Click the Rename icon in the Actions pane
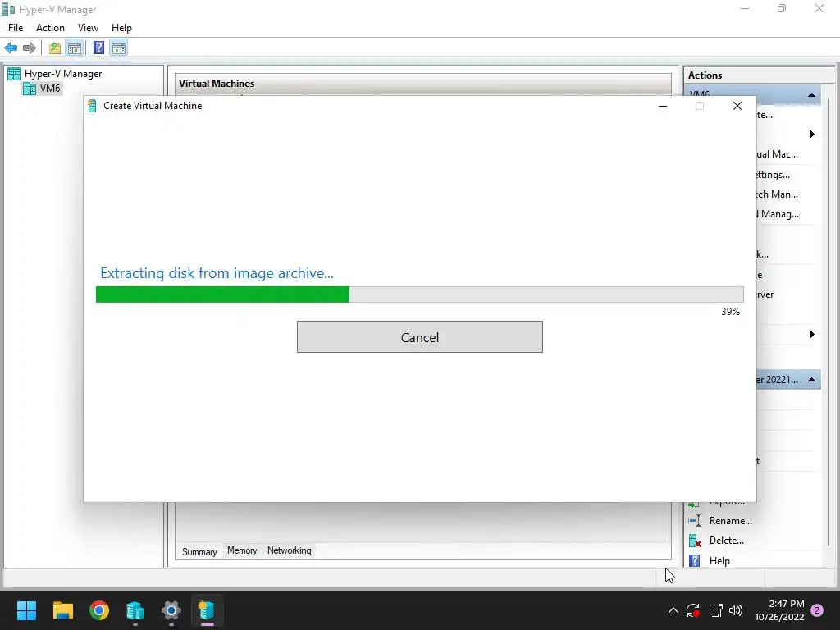 point(695,521)
